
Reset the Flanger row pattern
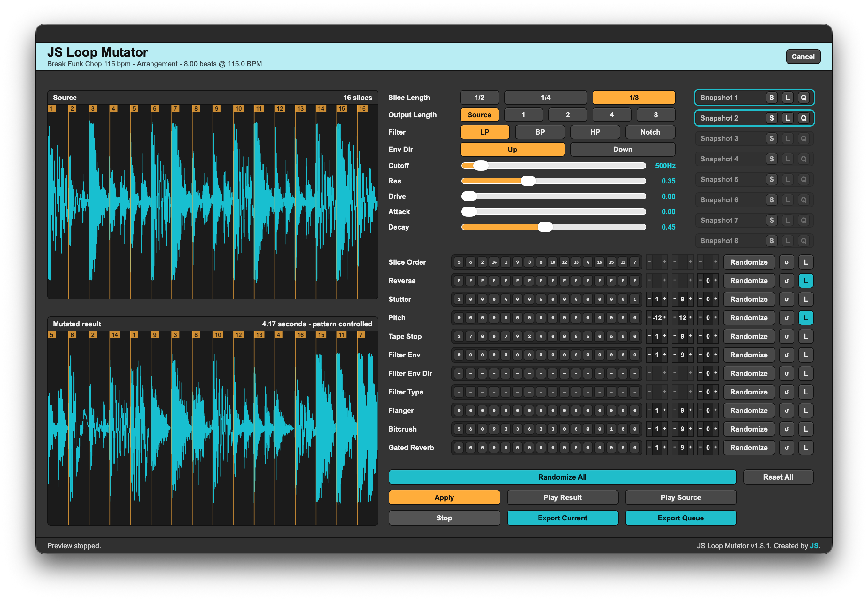click(x=786, y=410)
